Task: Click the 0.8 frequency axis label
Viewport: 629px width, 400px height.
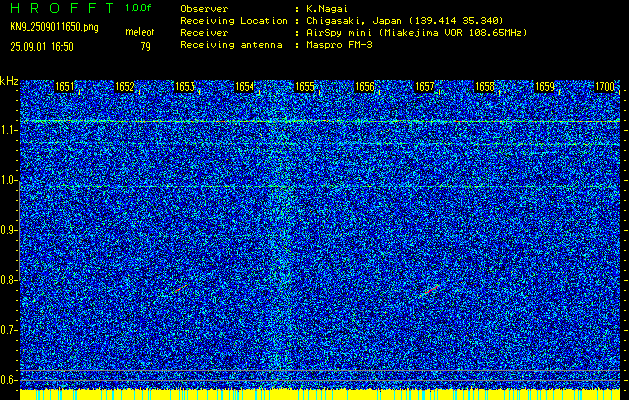Action: (x=8, y=280)
